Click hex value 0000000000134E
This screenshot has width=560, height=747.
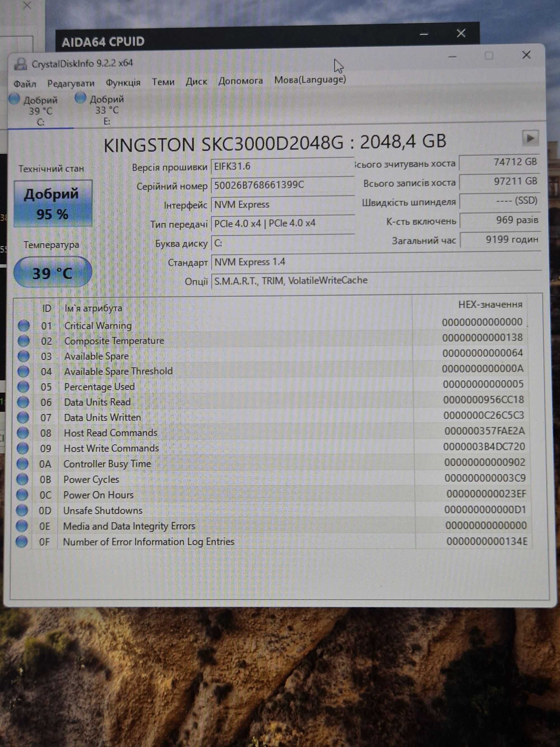[x=487, y=542]
